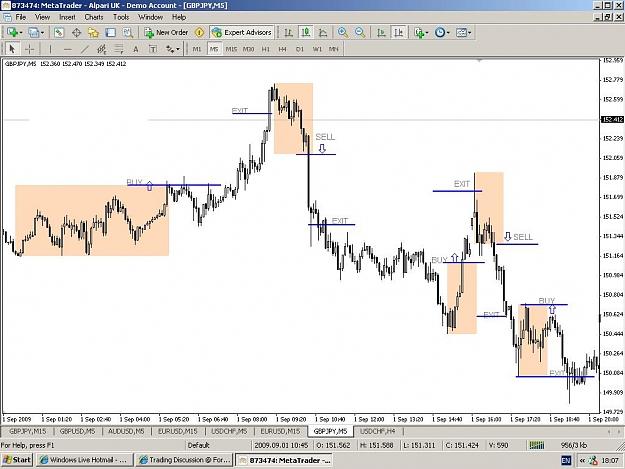Select the Vertical Line drawing tool
Screen dimensions: 625x469
pos(50,49)
